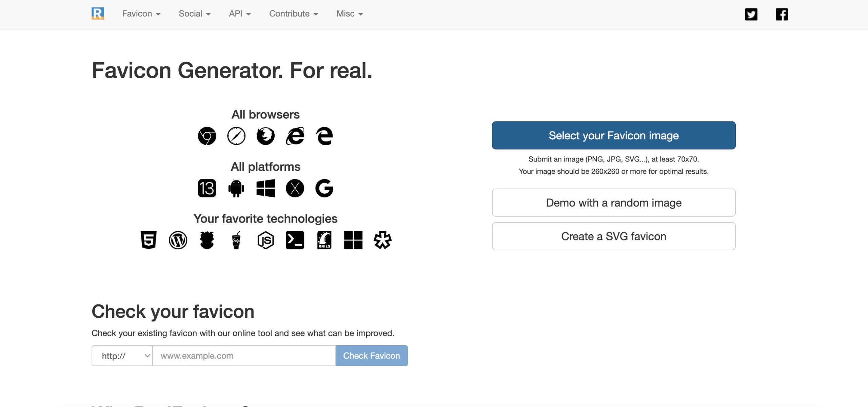The width and height of the screenshot is (868, 407).
Task: Click the RealFaviconGenerator R logo
Action: [x=98, y=14]
